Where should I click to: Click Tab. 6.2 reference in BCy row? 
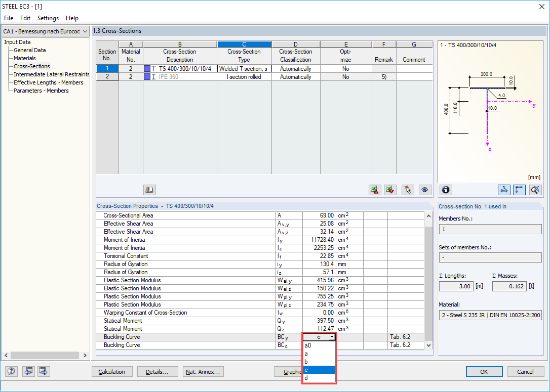point(400,337)
